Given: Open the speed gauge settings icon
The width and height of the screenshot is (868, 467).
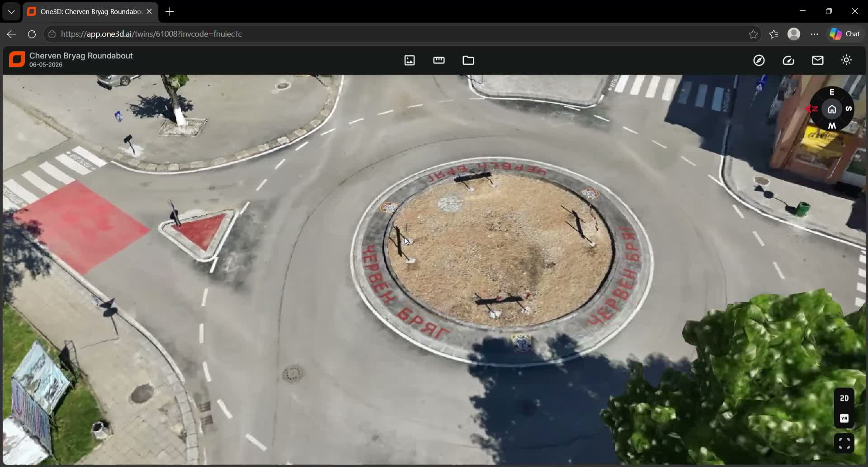Looking at the screenshot, I should point(788,60).
